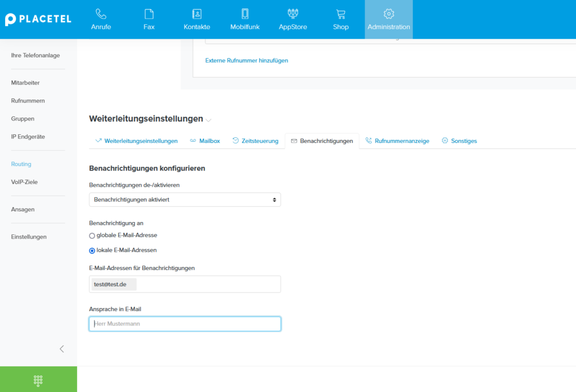Open Gruppen in sidebar

[22, 119]
